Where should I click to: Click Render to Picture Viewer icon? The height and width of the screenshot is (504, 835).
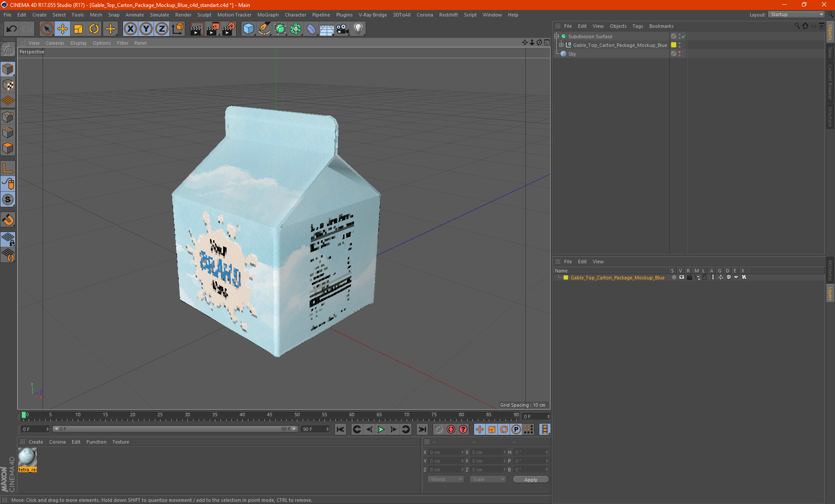click(x=213, y=29)
